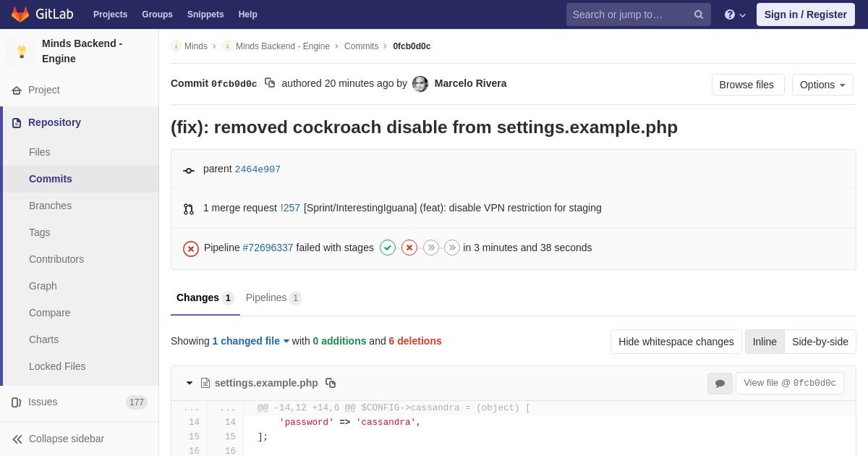Click the collapse sidebar double-chevron icon
The height and width of the screenshot is (456, 868).
(17, 439)
